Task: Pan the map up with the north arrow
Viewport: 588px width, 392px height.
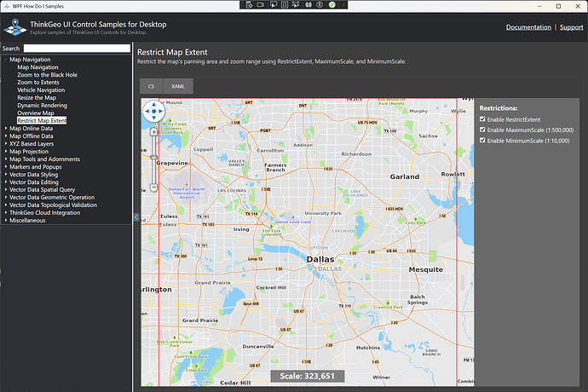Action: tap(153, 103)
